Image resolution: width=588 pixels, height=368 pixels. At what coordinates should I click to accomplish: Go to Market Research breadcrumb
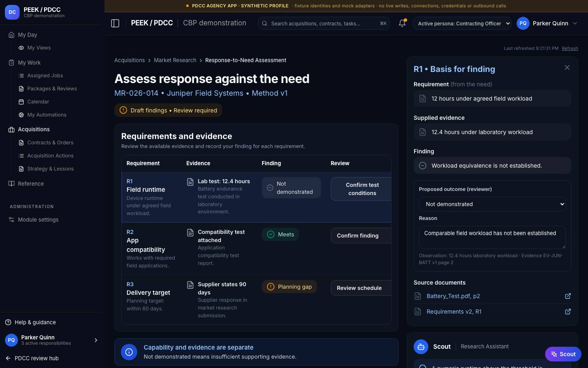175,60
